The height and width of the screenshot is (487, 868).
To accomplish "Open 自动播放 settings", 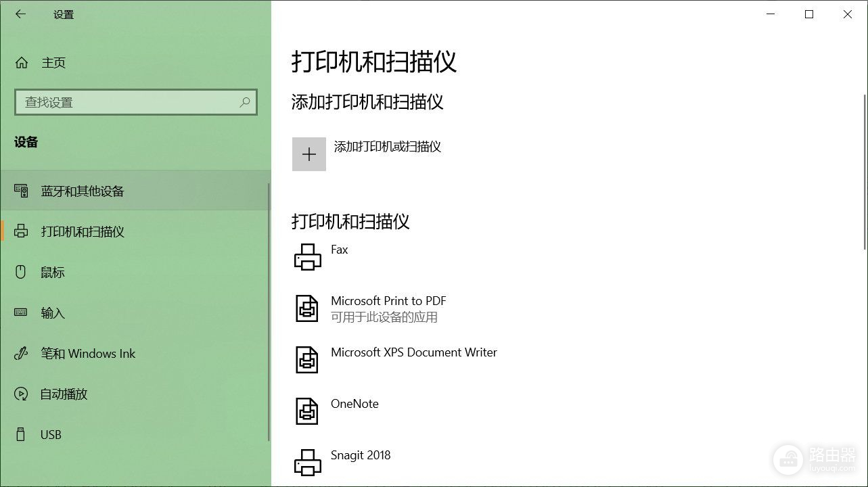I will click(x=135, y=394).
